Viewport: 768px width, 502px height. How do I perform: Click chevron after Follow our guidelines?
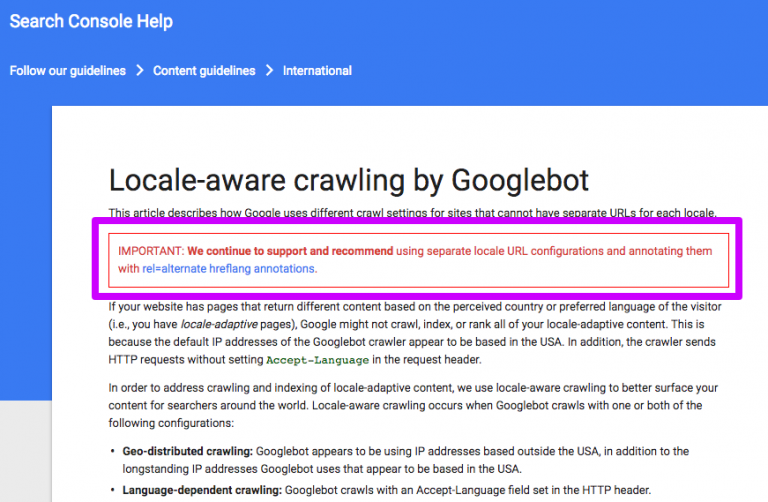pyautogui.click(x=140, y=71)
